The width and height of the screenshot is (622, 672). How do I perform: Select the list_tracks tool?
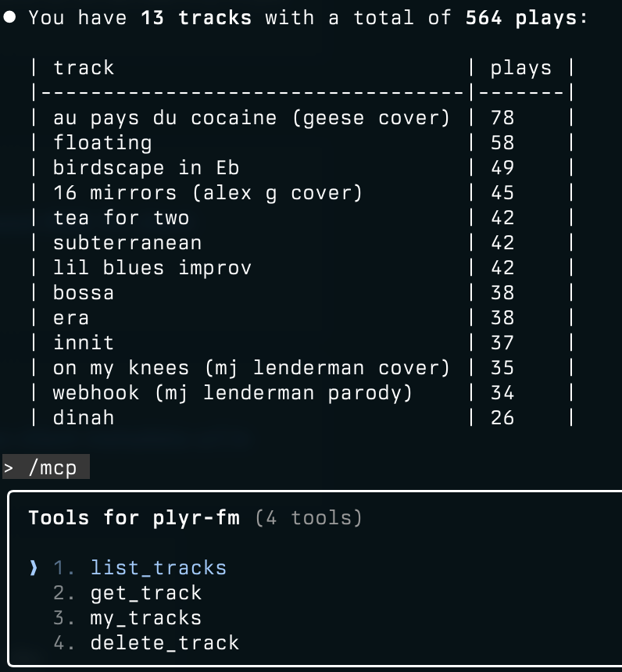(x=158, y=568)
